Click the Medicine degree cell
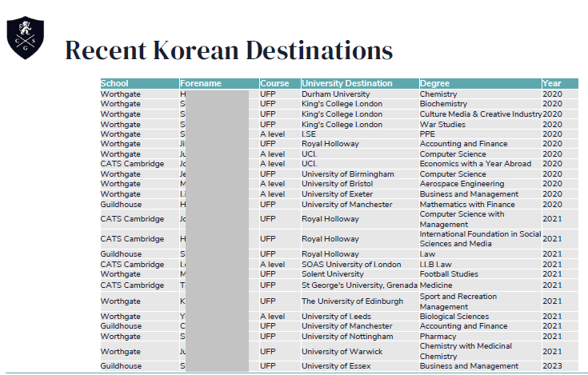 click(480, 285)
